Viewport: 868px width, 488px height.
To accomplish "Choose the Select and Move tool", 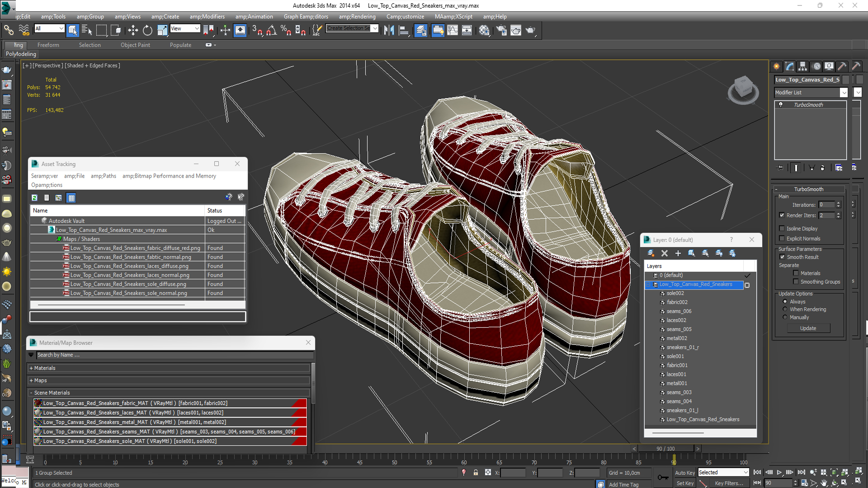I will click(133, 30).
